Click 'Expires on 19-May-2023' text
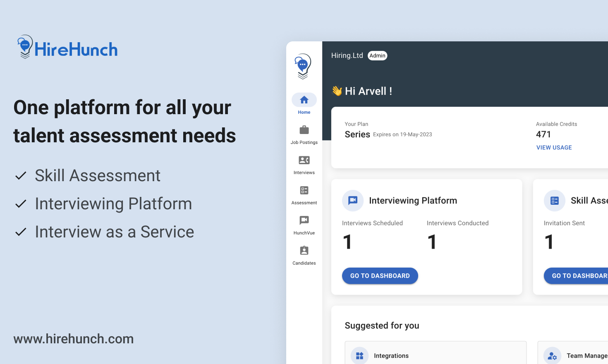 (402, 134)
